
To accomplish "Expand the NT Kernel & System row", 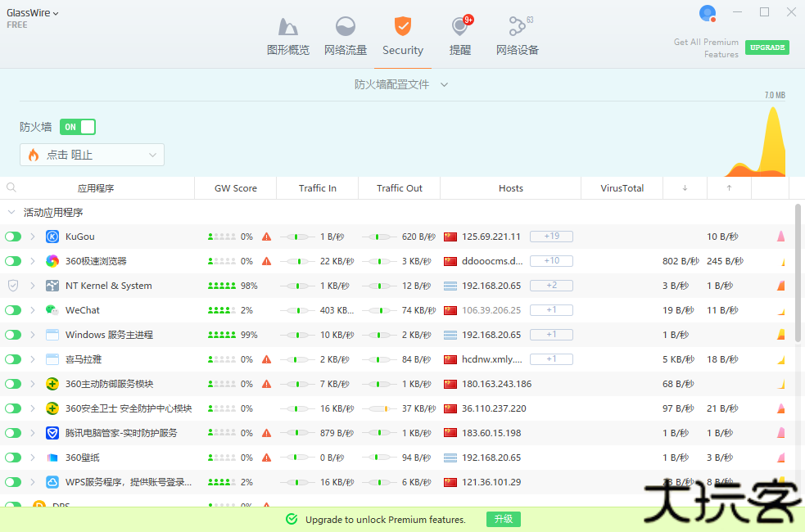I will [x=32, y=286].
